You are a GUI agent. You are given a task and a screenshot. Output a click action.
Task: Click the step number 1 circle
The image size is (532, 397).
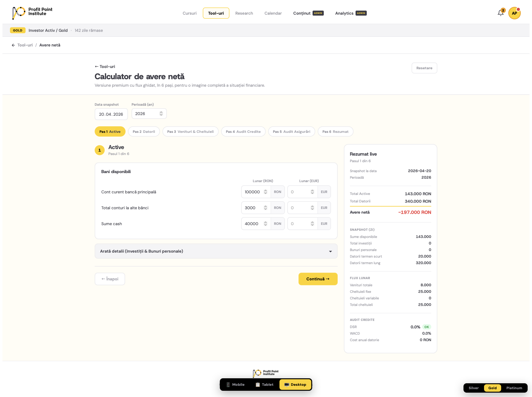pos(100,150)
